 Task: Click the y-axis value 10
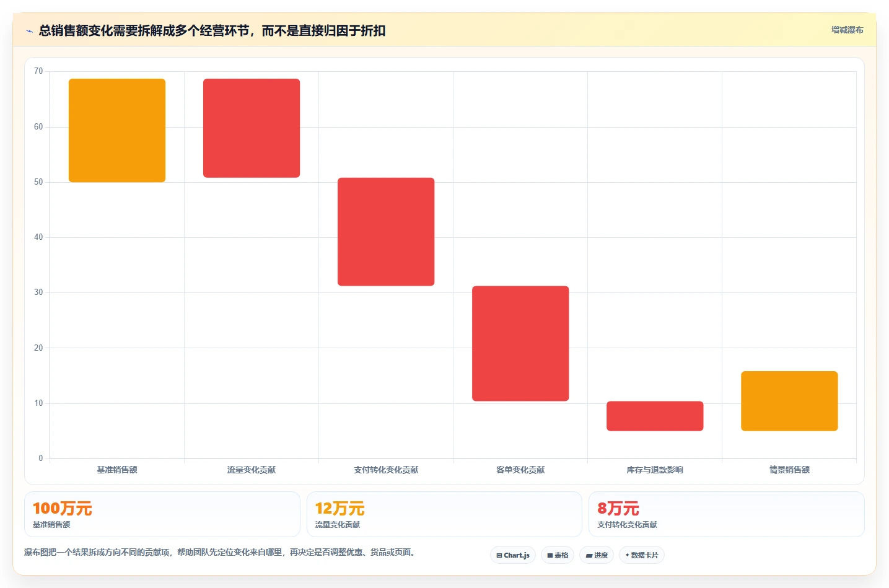[38, 403]
